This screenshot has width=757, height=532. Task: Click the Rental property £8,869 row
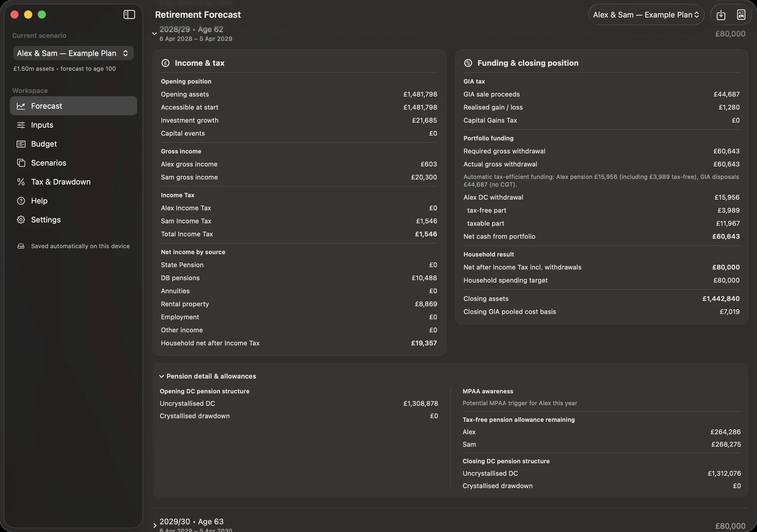pos(299,304)
